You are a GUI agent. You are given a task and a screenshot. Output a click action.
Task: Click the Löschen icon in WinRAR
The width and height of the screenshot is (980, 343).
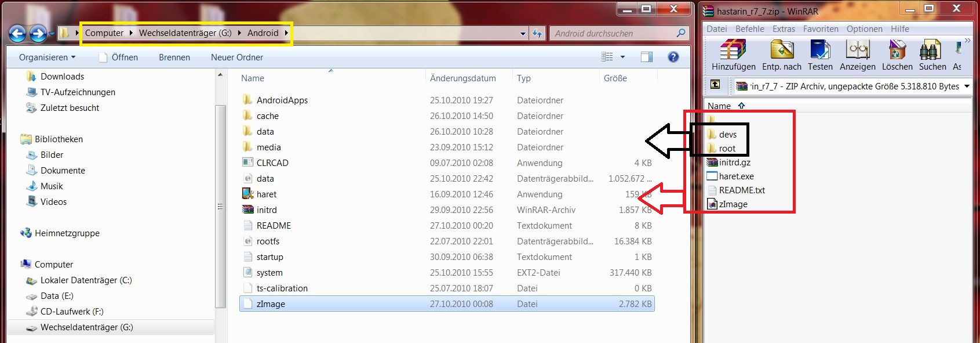[897, 50]
